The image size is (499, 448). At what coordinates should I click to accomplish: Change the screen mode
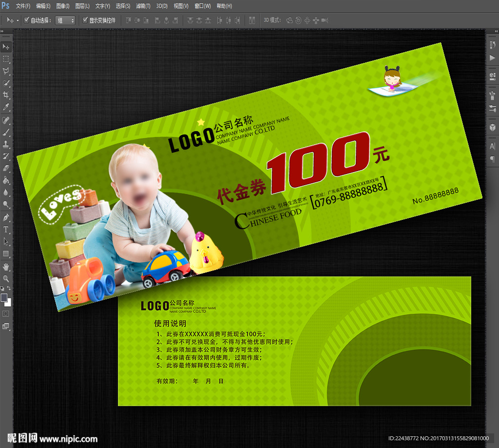click(6, 326)
